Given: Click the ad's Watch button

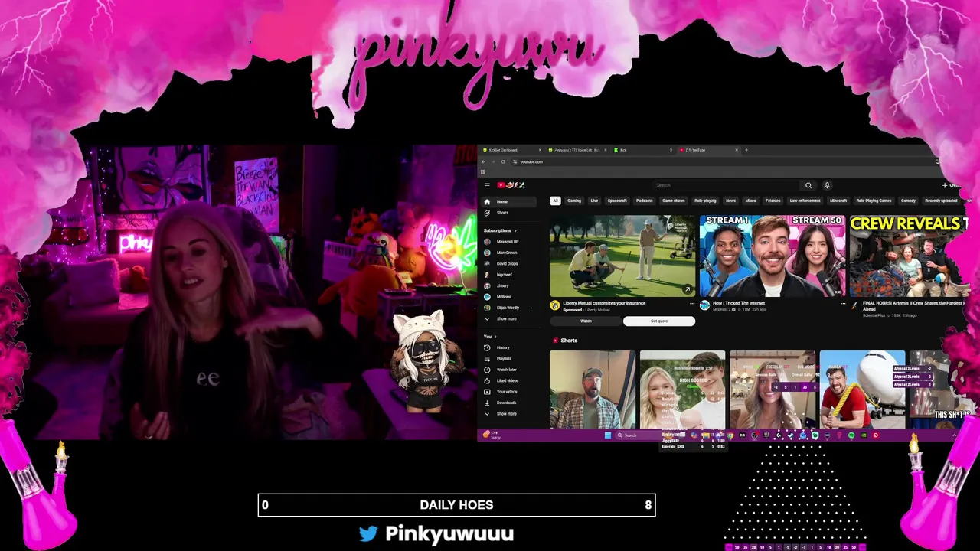Looking at the screenshot, I should pos(586,321).
